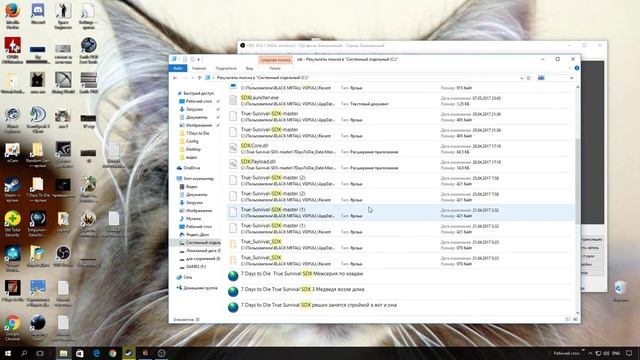The width and height of the screenshot is (640, 360).
Task: Open the Steam desktop shortcut
Action: [x=12, y=189]
